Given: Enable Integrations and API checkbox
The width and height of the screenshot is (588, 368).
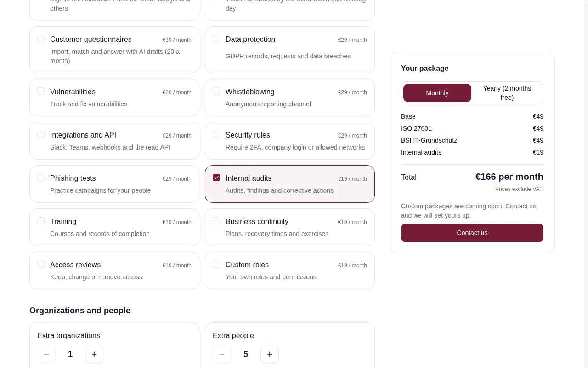Looking at the screenshot, I should tap(41, 134).
